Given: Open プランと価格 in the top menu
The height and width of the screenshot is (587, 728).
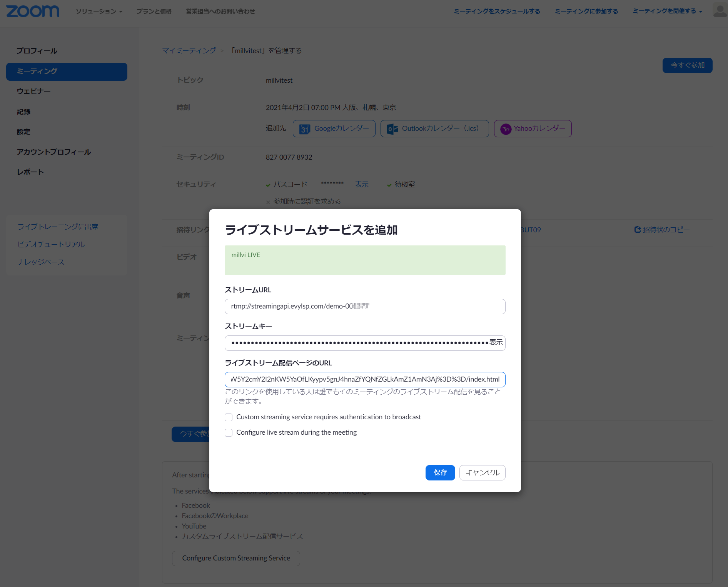Looking at the screenshot, I should (154, 11).
